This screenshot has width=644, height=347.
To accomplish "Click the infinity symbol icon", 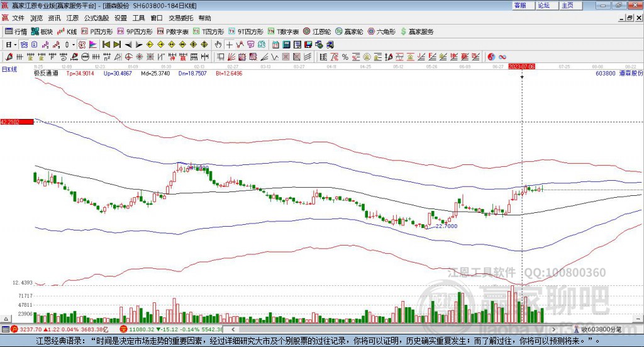I will (x=502, y=57).
